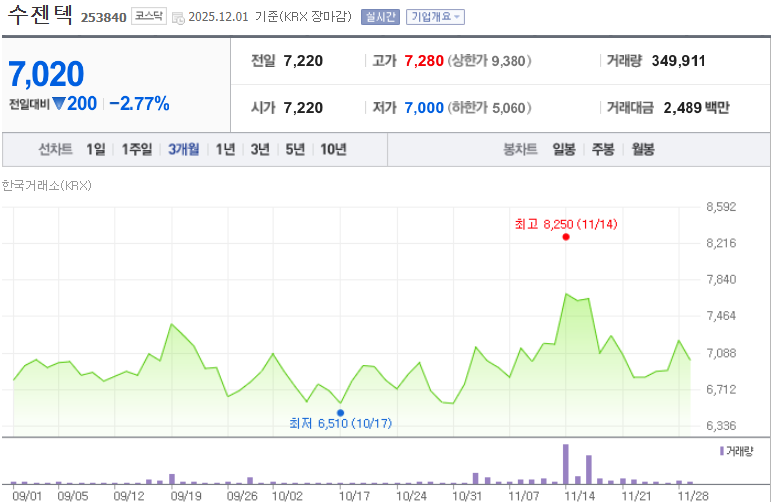771x502 pixels.
Task: Click the 하한가 5,060 lower limit text
Action: coord(489,108)
